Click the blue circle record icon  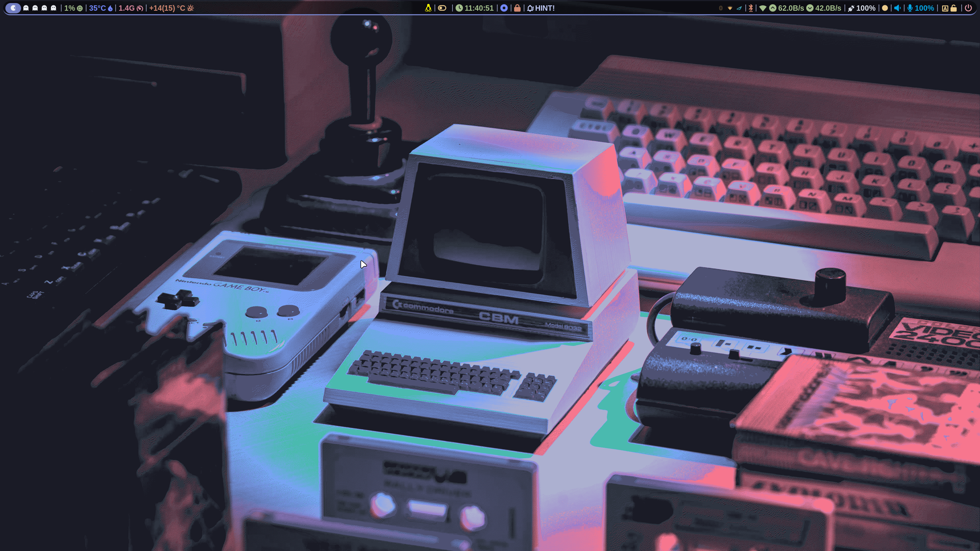(504, 8)
